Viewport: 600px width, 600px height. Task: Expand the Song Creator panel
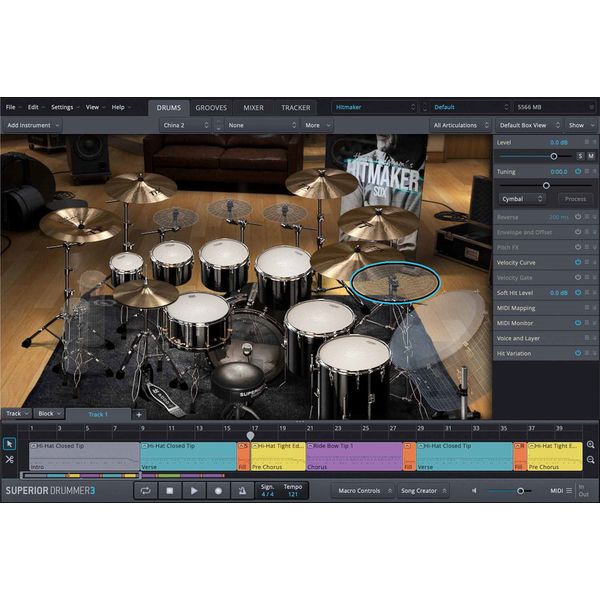coord(424,491)
